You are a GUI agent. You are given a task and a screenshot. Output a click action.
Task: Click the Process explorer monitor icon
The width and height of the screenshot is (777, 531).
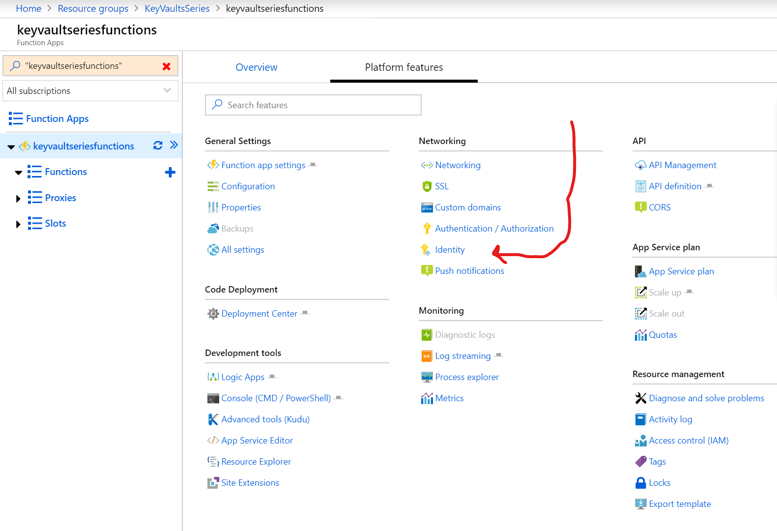click(x=427, y=377)
